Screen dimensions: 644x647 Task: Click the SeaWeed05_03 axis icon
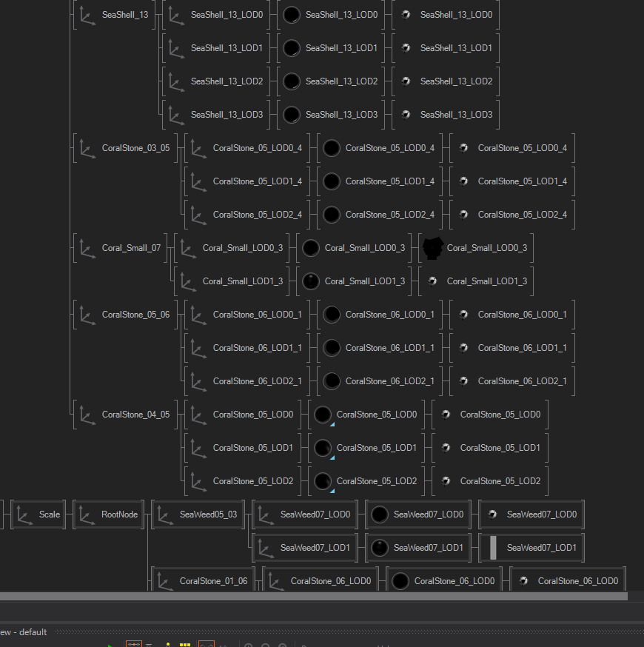coord(165,514)
